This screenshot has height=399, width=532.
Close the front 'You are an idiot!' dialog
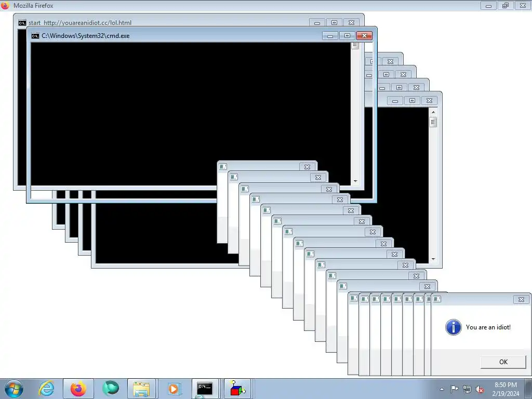[521, 299]
